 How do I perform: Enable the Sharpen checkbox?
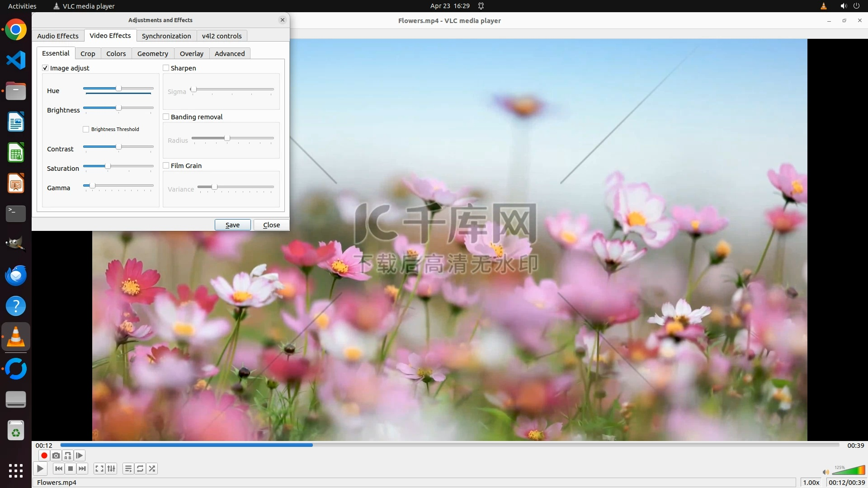[166, 68]
